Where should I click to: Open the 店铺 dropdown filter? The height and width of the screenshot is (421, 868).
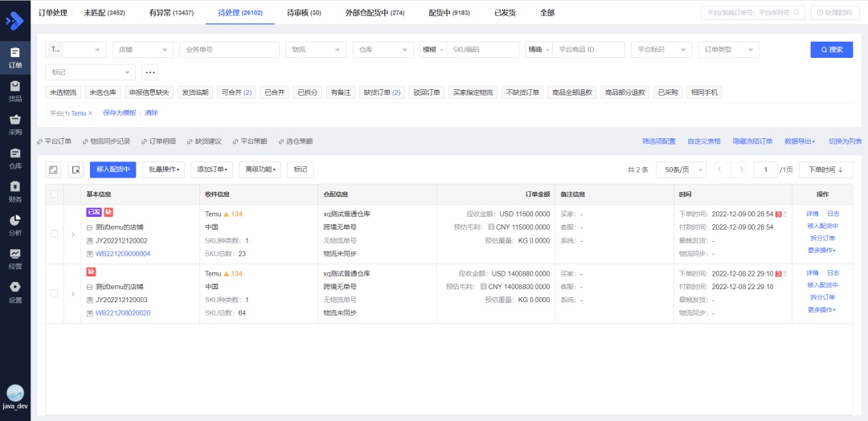[x=142, y=50]
